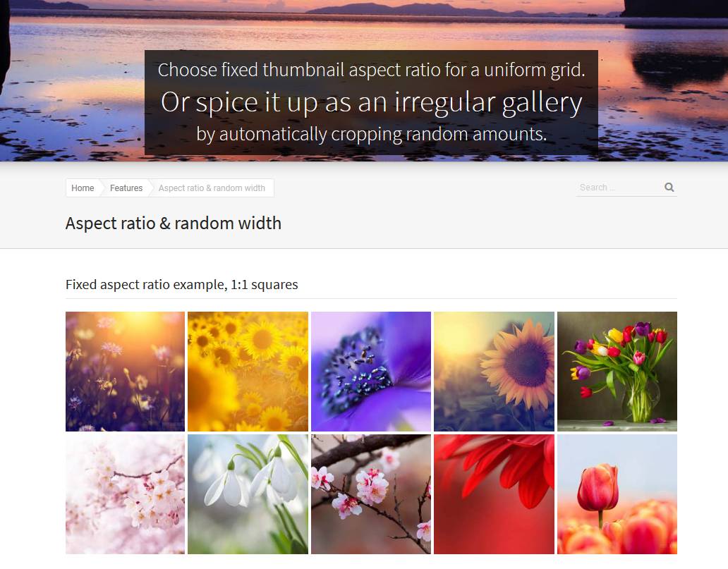View purple anemone close-up thumbnail
Viewport: 728px width, 569px height.
[371, 372]
